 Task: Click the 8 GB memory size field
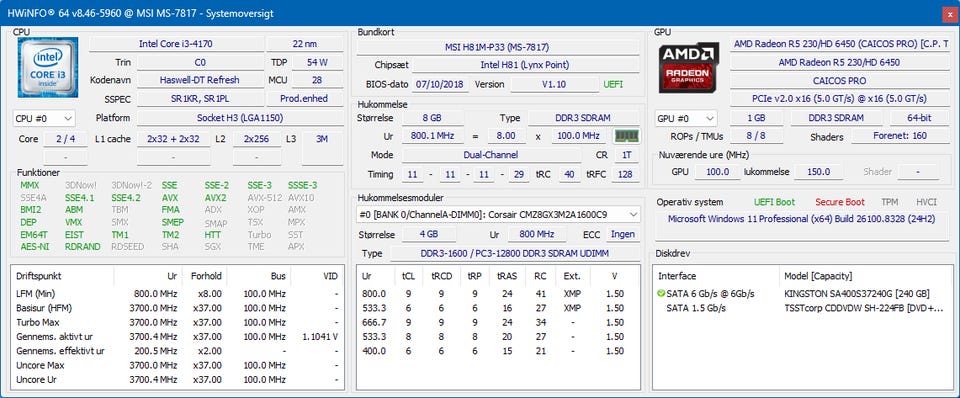coord(432,118)
